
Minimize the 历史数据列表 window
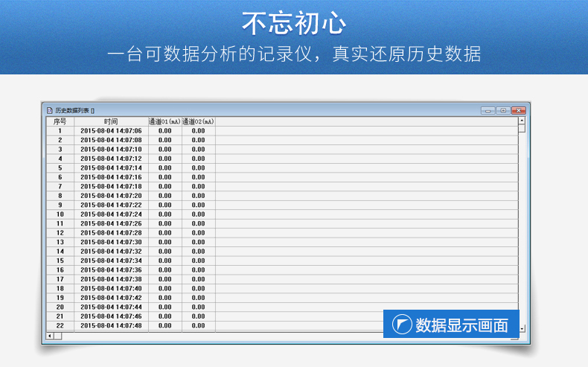click(488, 110)
